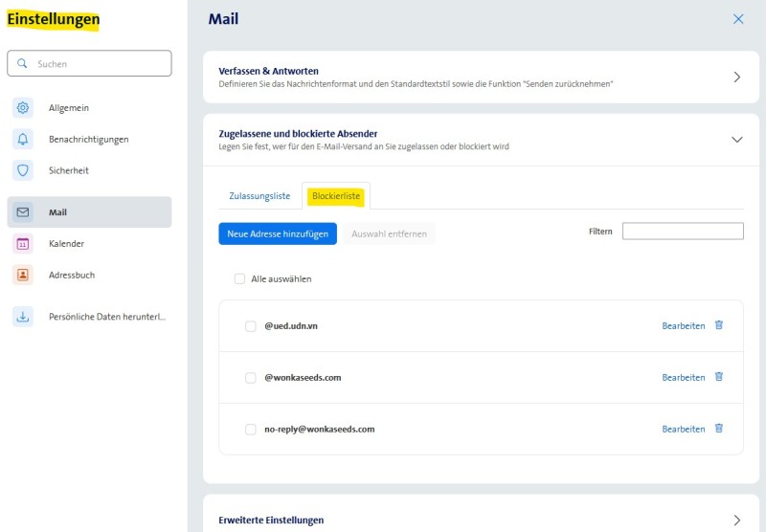
Task: Tick the checkbox for @wonkaseeds.com
Action: pos(251,378)
